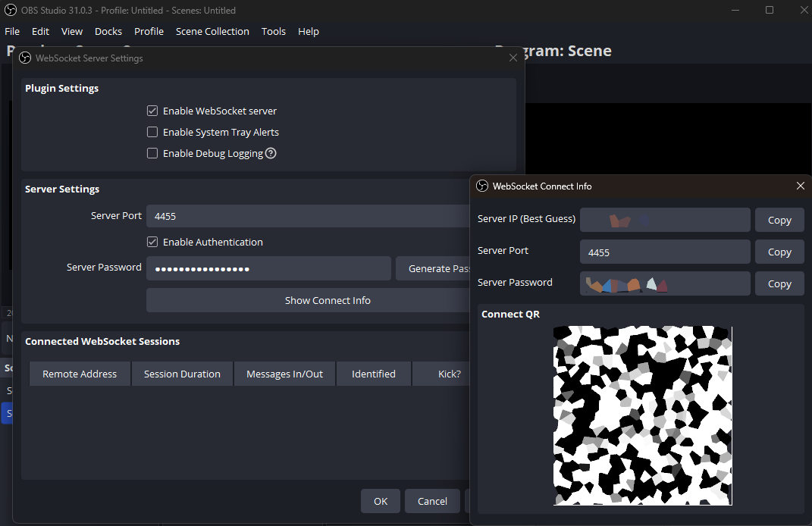This screenshot has height=526, width=812.
Task: Copy the Server Password value
Action: click(x=779, y=283)
